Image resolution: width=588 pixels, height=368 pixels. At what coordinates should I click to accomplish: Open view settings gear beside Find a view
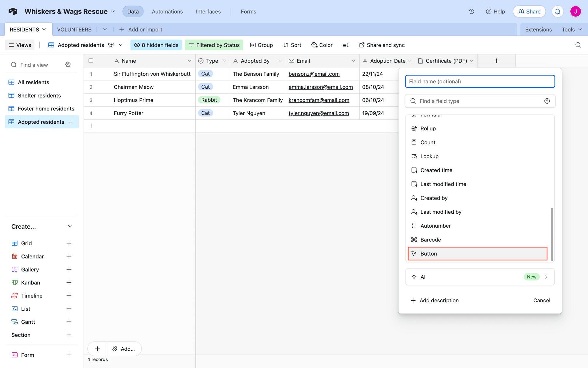click(x=68, y=64)
